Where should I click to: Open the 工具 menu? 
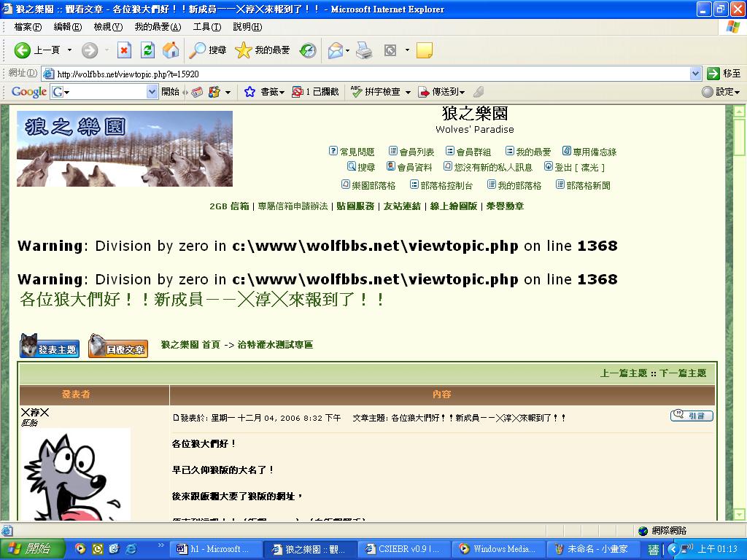coord(206,27)
